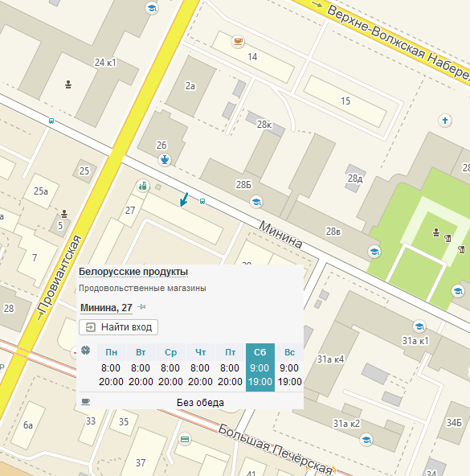Screen dimensions: 470x476
Task: Click the bank card icon above building 37
Action: coord(185,439)
